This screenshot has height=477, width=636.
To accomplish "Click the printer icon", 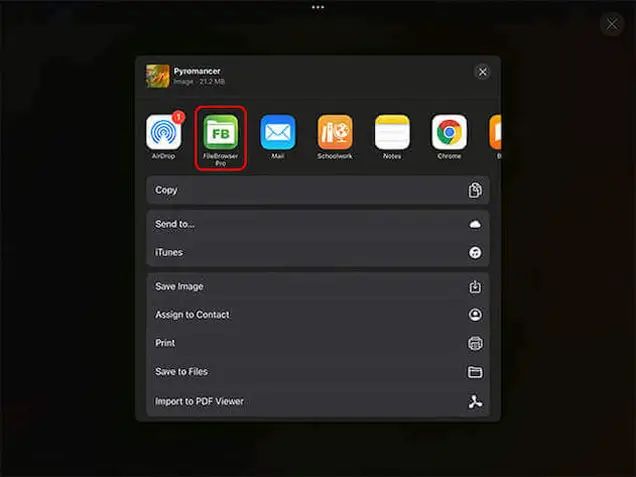I will coord(475,344).
